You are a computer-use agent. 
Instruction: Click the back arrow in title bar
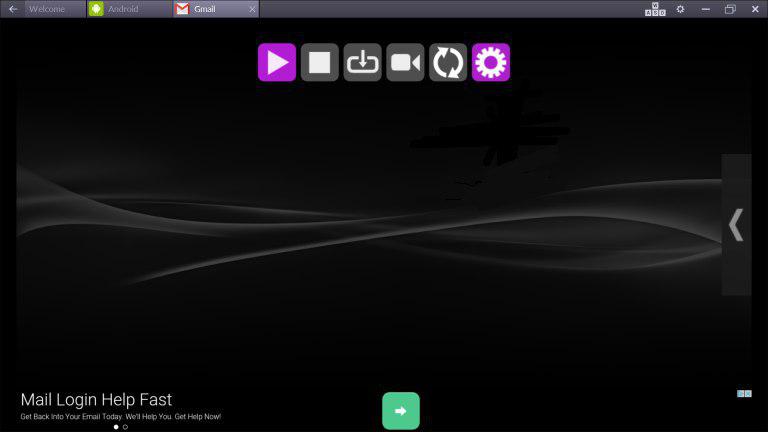(13, 9)
